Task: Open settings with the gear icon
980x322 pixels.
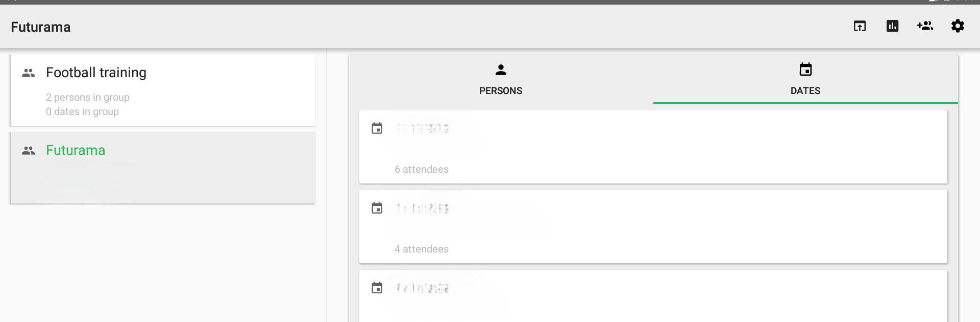Action: tap(958, 26)
